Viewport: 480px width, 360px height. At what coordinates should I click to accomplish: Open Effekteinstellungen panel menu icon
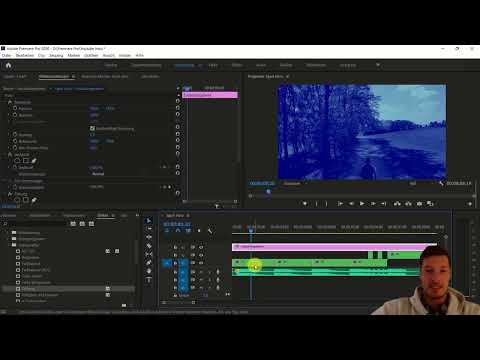point(73,76)
